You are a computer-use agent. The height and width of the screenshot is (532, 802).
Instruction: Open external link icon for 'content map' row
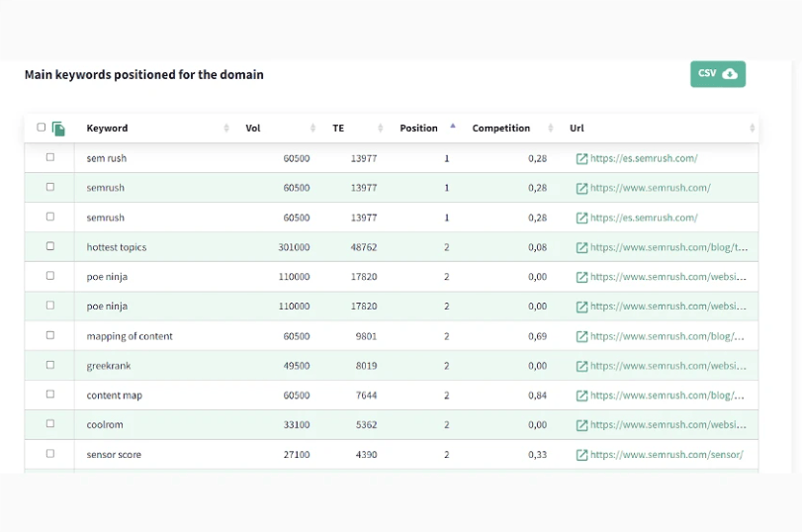pyautogui.click(x=581, y=396)
